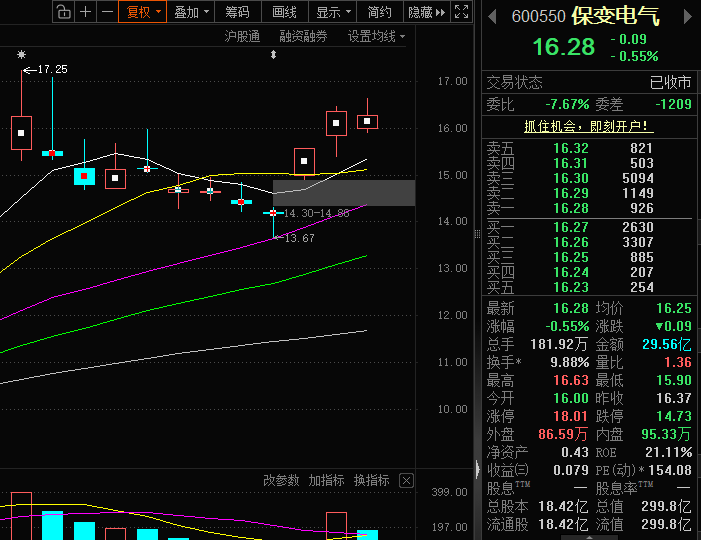701x540 pixels.
Task: Click 改参数 to modify indicator parameters
Action: pos(281,481)
